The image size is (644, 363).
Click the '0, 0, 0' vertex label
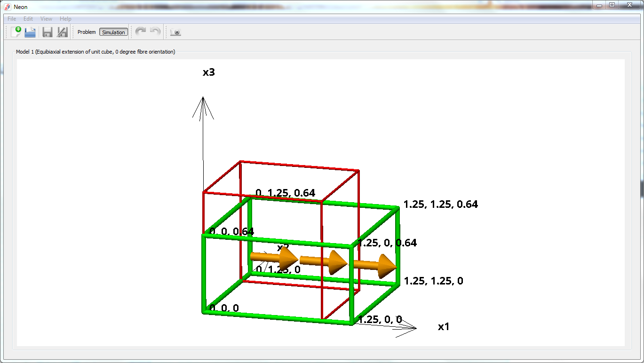224,308
